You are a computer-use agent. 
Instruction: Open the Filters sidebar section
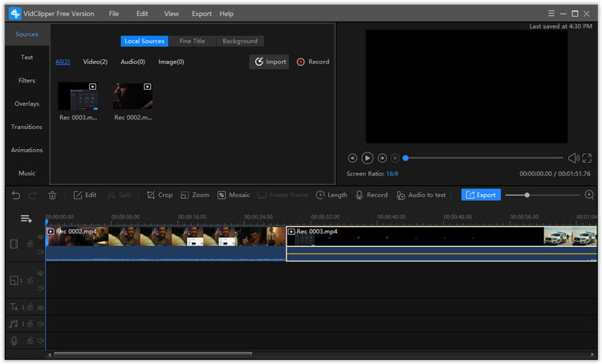tap(26, 80)
